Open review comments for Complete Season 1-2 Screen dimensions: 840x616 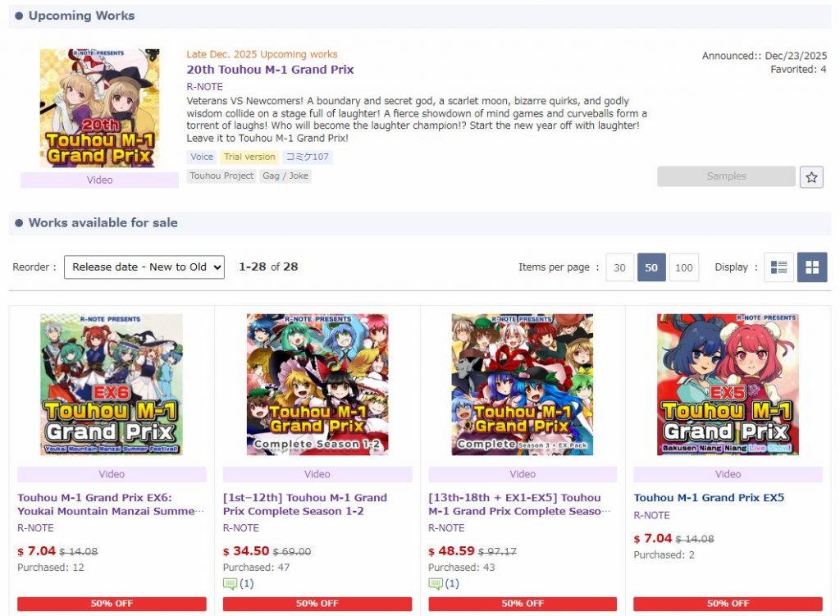pyautogui.click(x=239, y=584)
